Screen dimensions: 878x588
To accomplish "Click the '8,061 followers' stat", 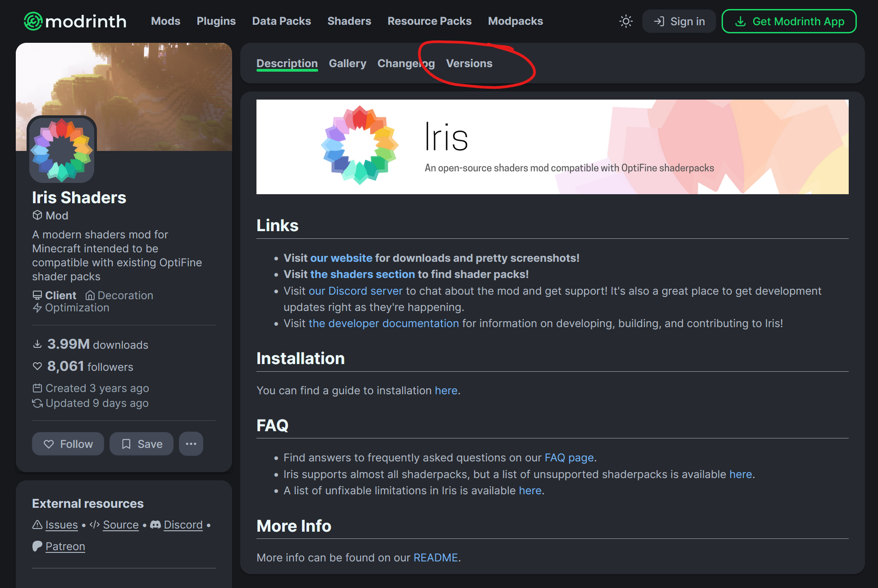I will [x=83, y=366].
